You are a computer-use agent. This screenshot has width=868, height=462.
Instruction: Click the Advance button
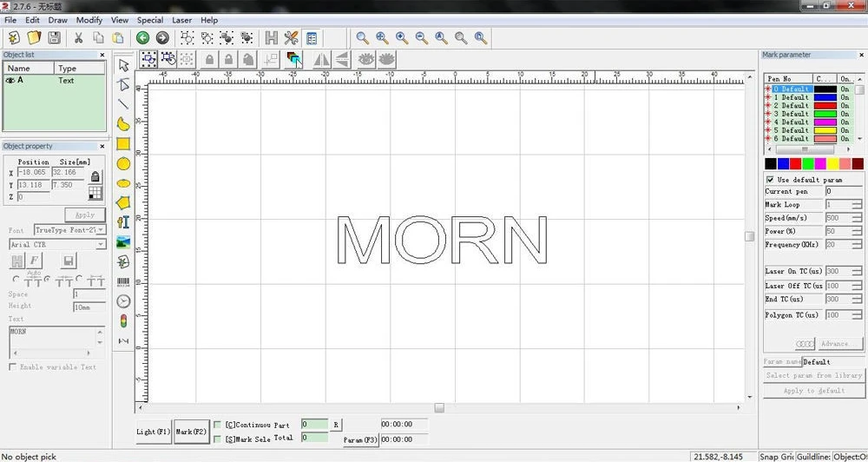[841, 343]
